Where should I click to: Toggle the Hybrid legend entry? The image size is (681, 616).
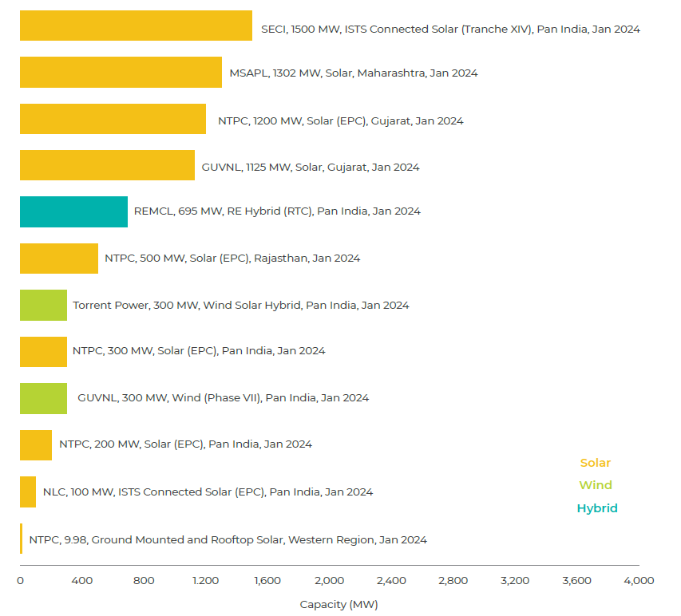[597, 508]
